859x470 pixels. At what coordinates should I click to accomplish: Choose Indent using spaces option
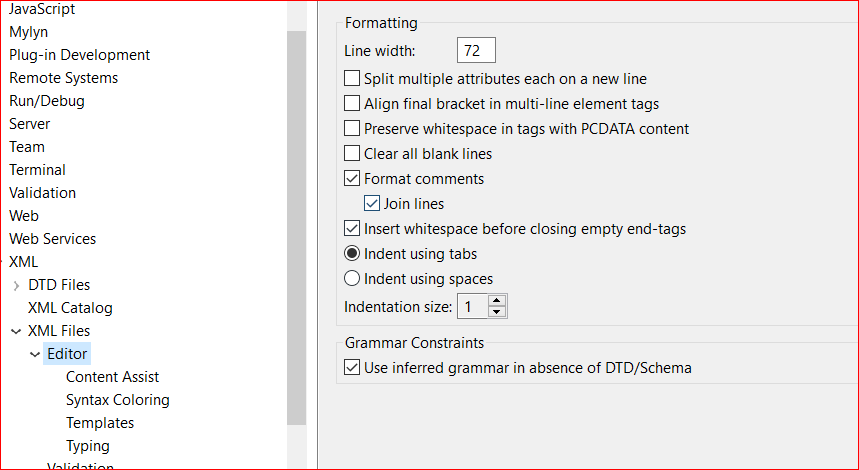point(352,279)
